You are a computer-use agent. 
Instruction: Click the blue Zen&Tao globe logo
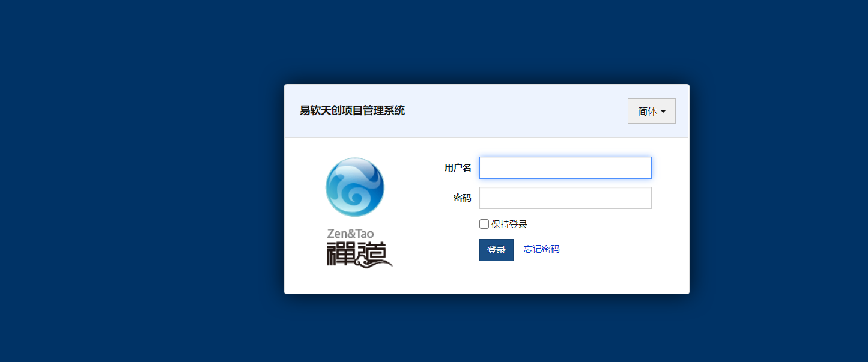(x=355, y=187)
